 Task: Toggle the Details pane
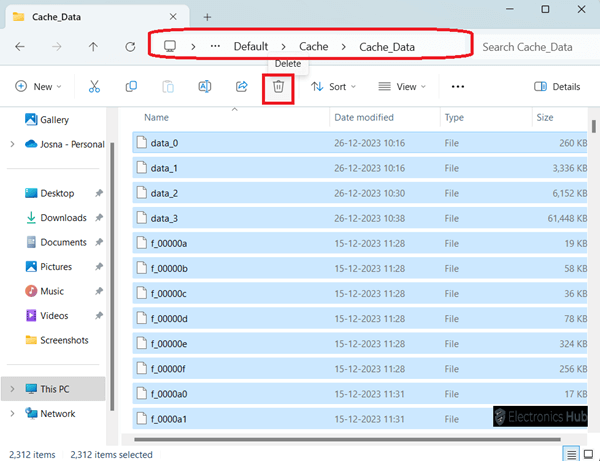pyautogui.click(x=557, y=87)
